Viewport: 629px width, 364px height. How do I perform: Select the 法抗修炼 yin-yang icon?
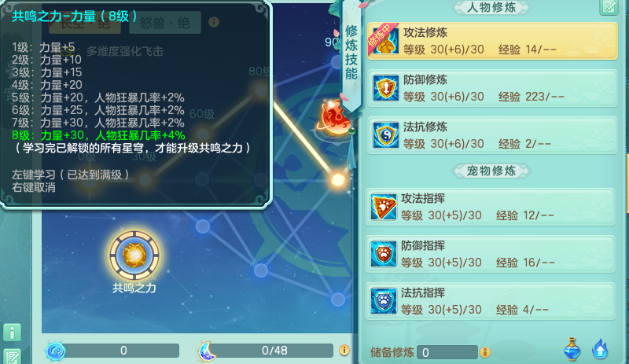click(385, 135)
